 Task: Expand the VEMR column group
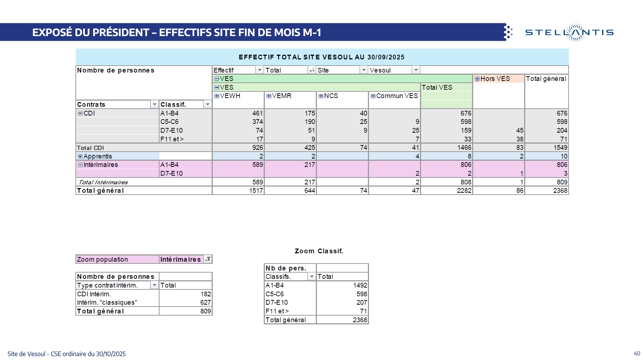click(x=269, y=96)
